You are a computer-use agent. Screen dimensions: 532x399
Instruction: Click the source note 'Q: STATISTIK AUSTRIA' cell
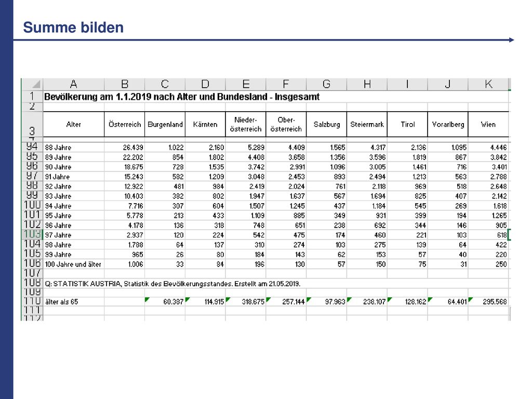click(172, 283)
